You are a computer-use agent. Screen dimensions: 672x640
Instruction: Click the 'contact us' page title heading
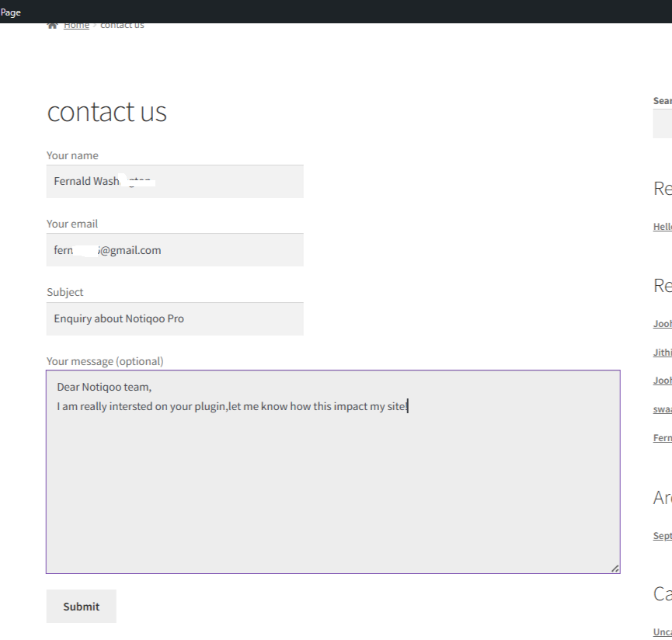click(x=106, y=113)
